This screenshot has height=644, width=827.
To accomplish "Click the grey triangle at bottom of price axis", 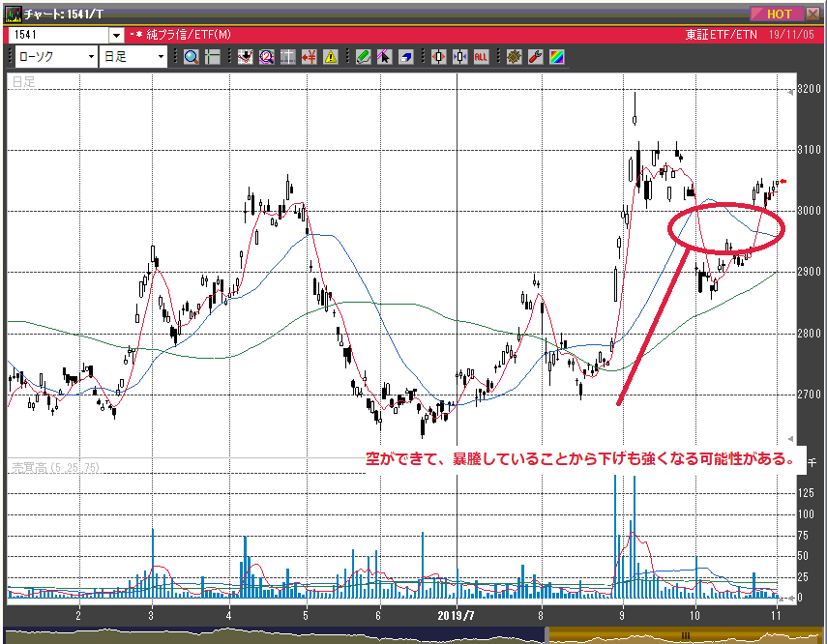I will point(790,439).
